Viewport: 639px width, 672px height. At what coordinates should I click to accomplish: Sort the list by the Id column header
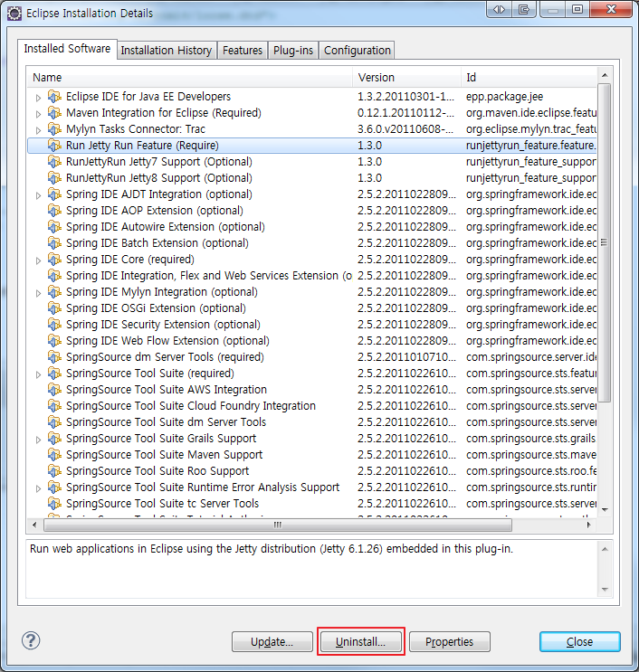pyautogui.click(x=529, y=78)
